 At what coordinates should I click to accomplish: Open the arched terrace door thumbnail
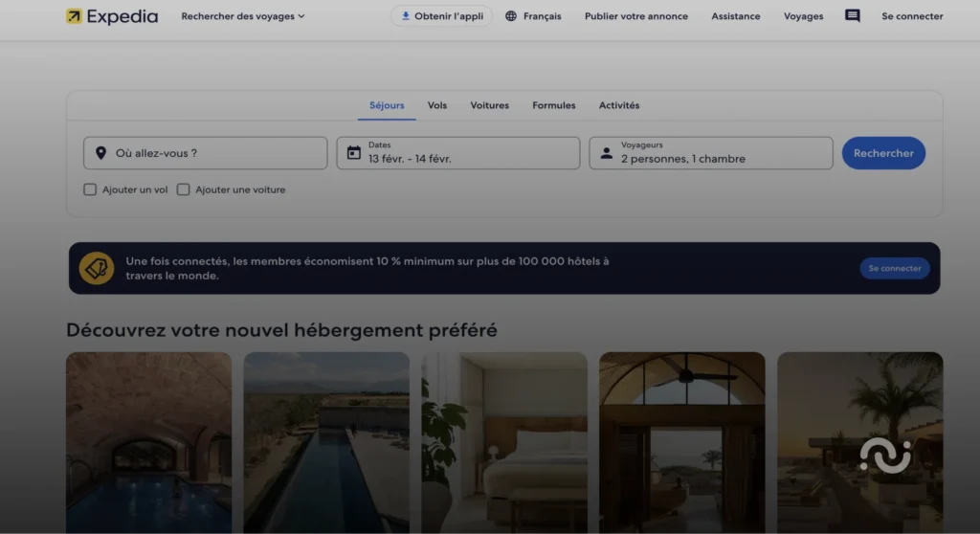coord(681,443)
